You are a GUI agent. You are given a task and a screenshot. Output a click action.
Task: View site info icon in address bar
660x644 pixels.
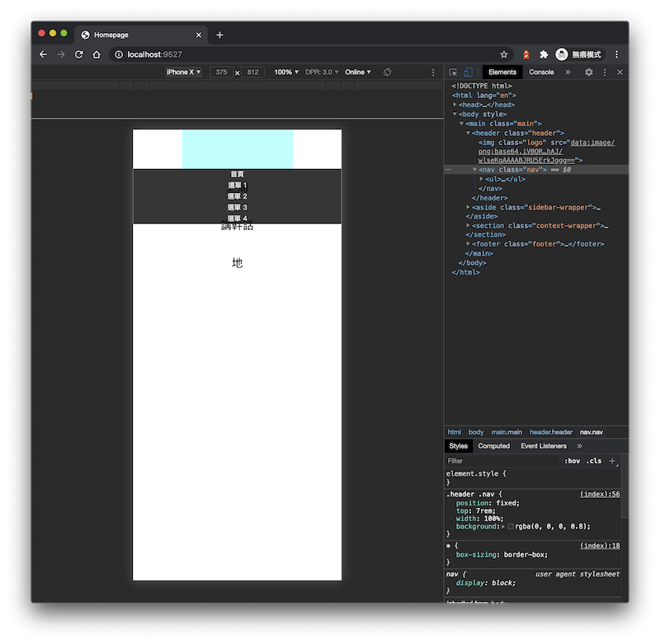(119, 54)
